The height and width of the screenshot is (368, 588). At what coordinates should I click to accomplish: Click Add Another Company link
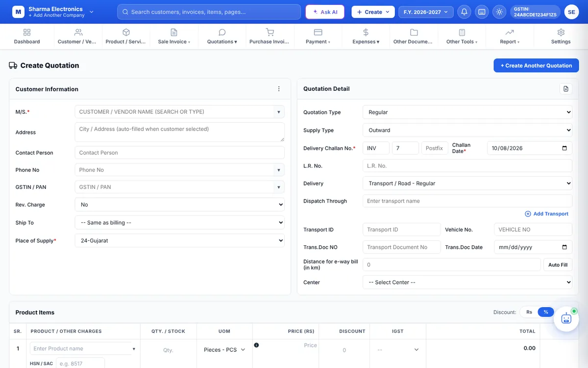56,16
